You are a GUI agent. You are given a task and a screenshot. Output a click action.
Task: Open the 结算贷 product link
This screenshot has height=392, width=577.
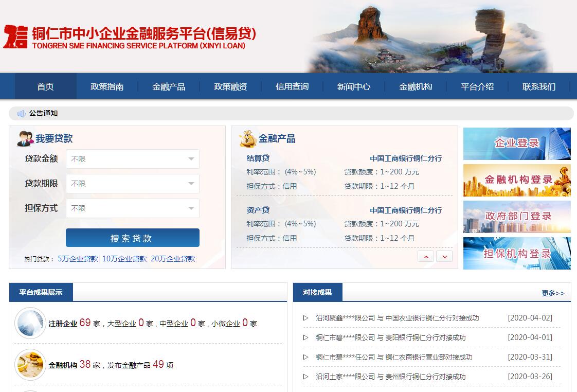pyautogui.click(x=258, y=158)
